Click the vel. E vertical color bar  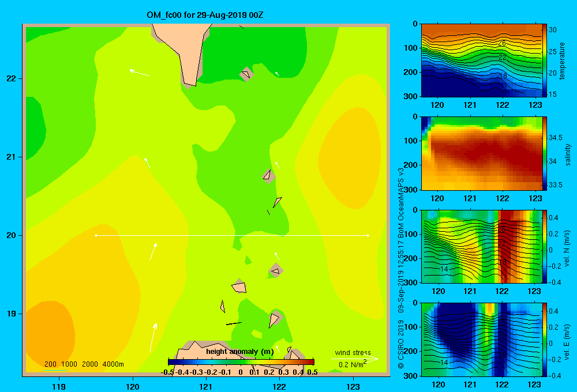(x=544, y=340)
